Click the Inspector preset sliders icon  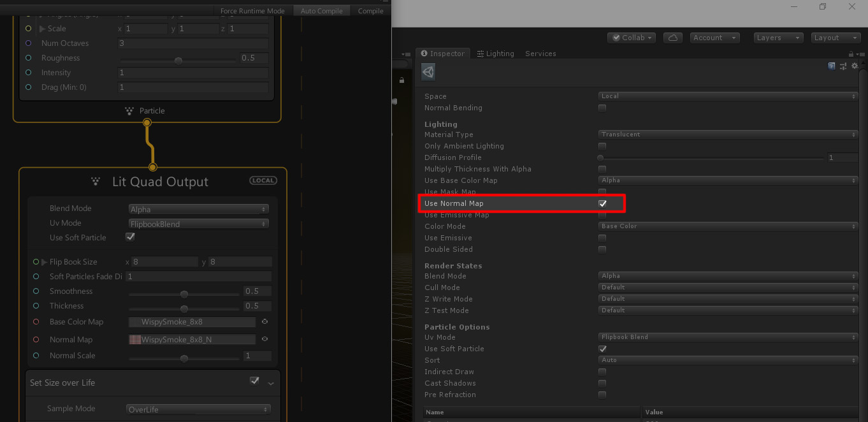click(x=843, y=66)
